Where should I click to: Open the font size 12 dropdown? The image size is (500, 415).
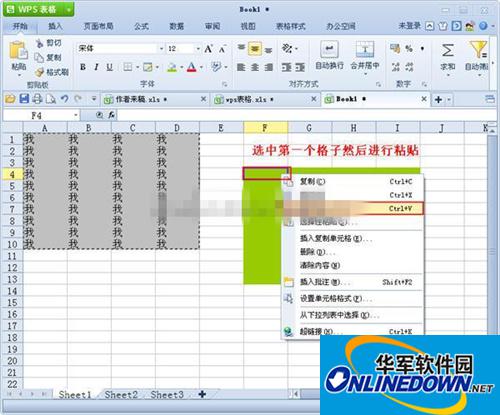point(198,49)
